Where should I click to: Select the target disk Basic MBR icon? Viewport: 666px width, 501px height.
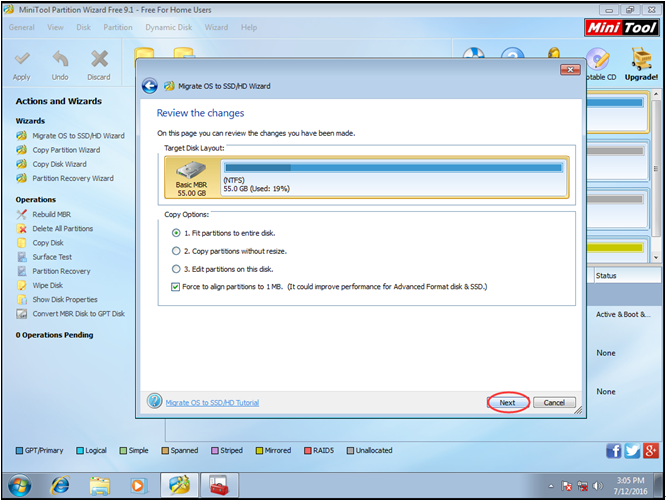[x=192, y=171]
